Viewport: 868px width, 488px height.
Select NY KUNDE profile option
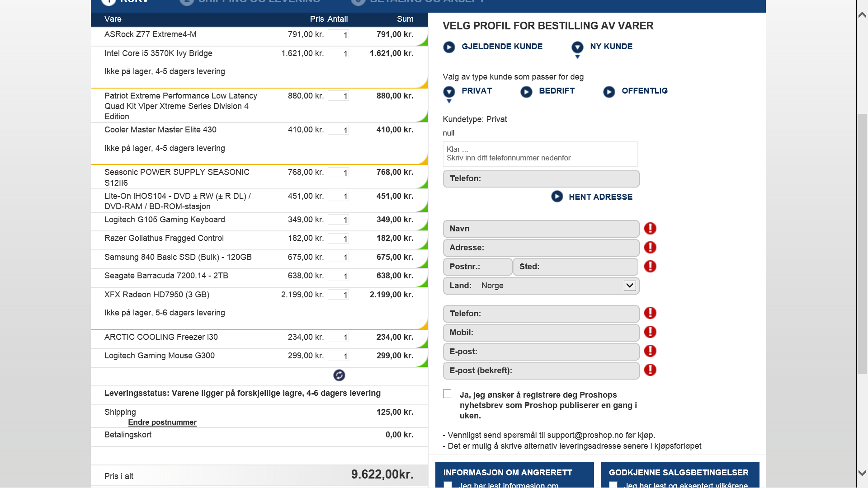[x=611, y=47]
